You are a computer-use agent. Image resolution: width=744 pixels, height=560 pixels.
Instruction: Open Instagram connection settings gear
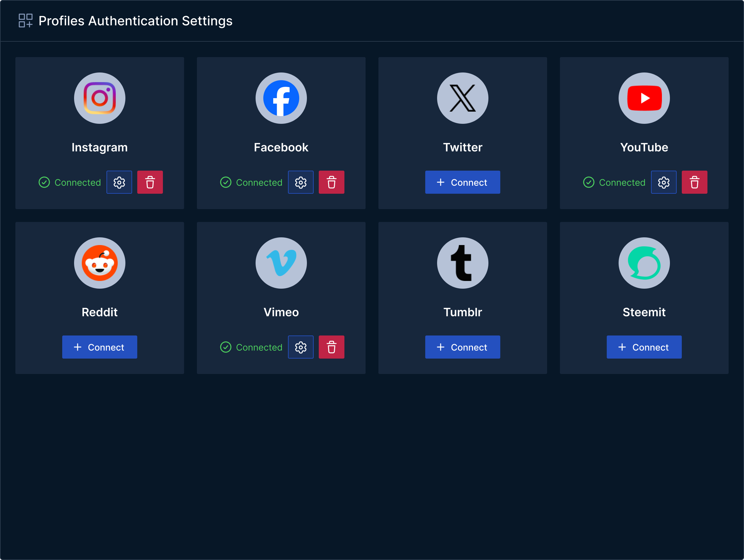click(119, 182)
